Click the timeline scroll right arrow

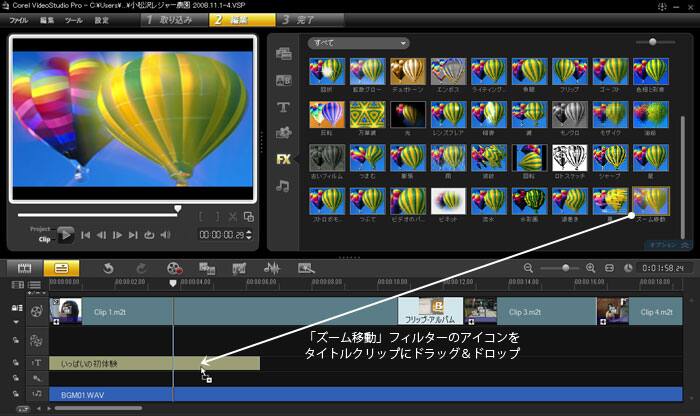point(49,408)
